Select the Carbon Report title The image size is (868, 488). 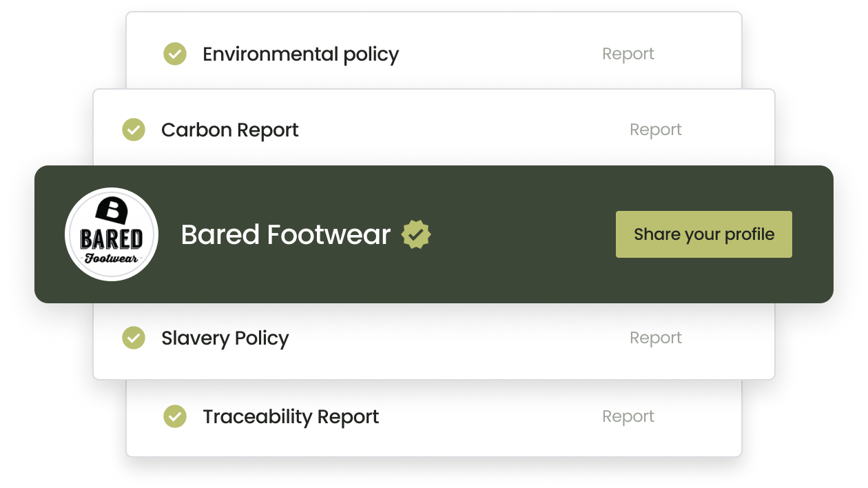pyautogui.click(x=230, y=130)
